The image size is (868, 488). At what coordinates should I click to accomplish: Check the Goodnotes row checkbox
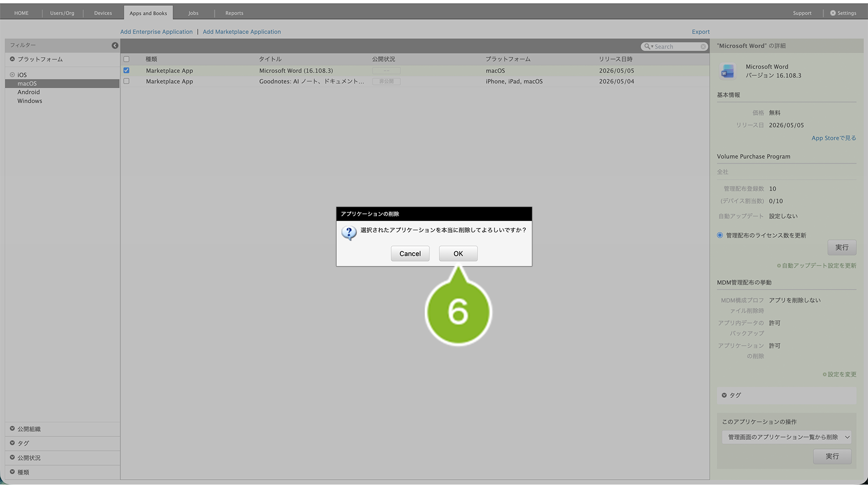click(x=126, y=81)
